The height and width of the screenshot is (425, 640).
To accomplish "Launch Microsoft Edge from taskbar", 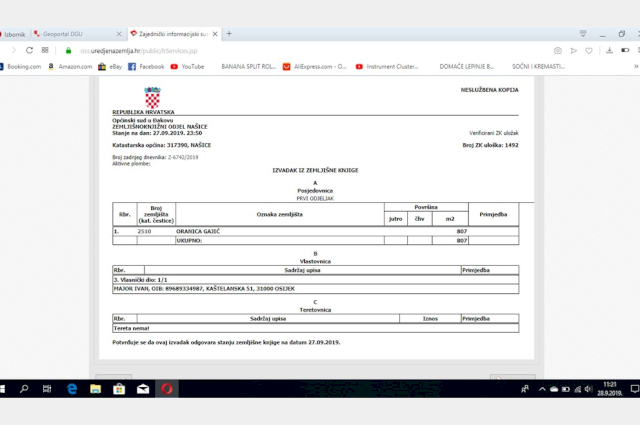I will tap(72, 389).
